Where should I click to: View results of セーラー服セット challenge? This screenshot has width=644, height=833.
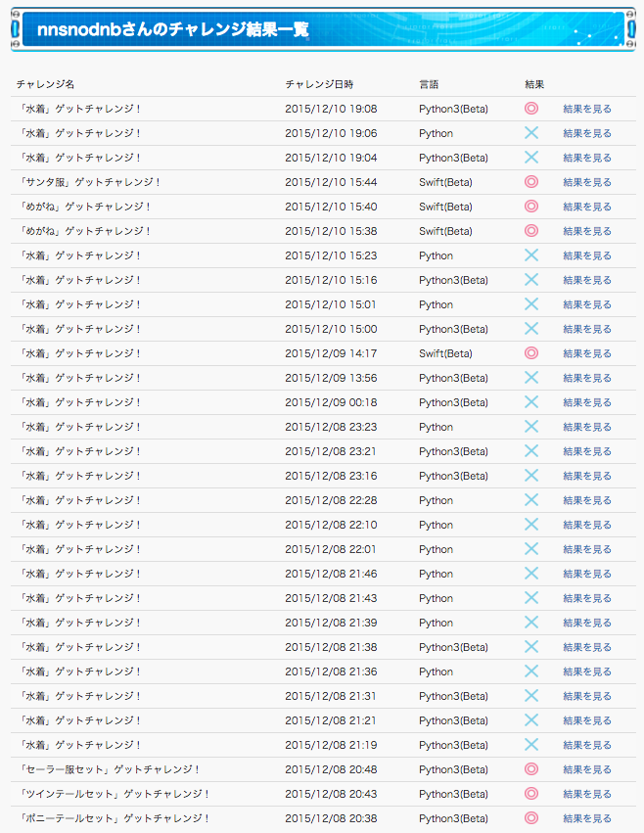point(587,769)
